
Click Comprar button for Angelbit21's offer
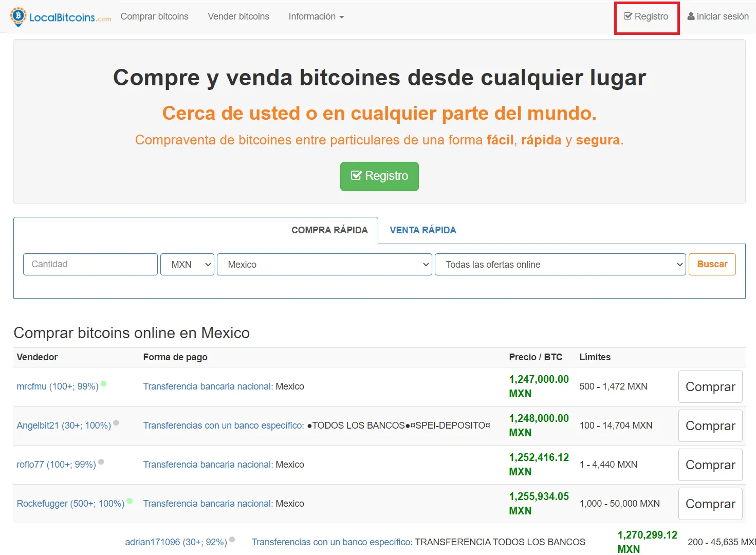pyautogui.click(x=710, y=425)
